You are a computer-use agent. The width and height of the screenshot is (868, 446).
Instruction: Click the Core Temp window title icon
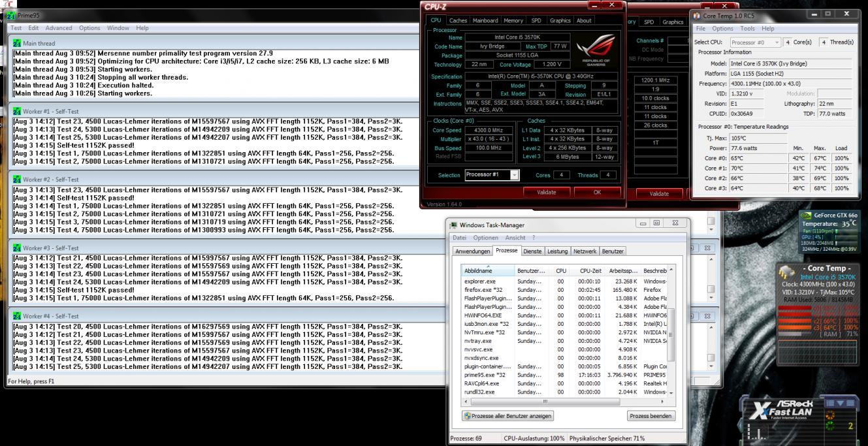pyautogui.click(x=698, y=15)
